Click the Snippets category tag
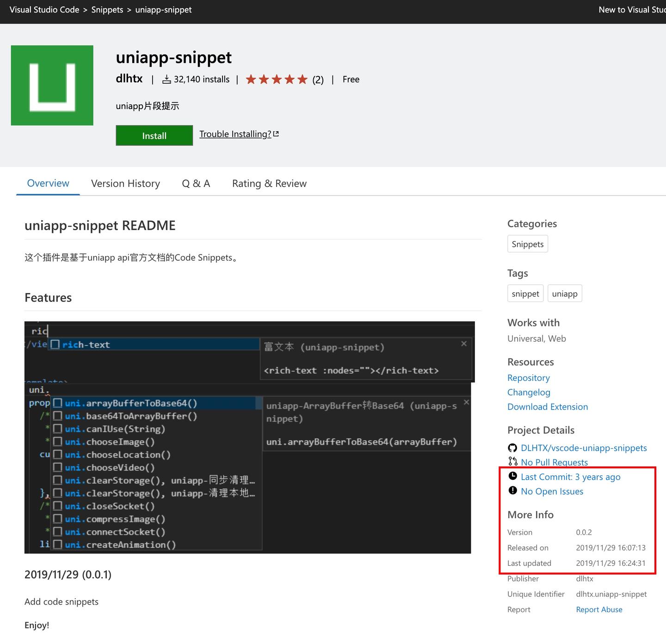The image size is (666, 644). point(528,244)
